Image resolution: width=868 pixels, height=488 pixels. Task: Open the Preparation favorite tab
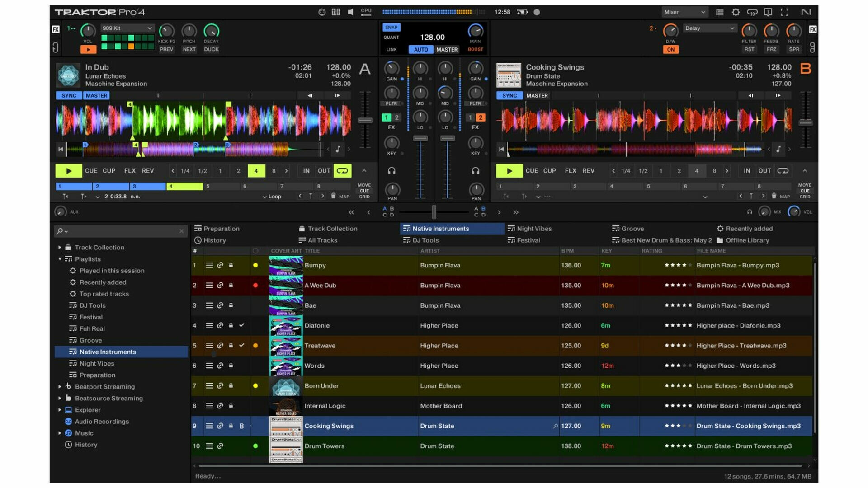pyautogui.click(x=217, y=229)
